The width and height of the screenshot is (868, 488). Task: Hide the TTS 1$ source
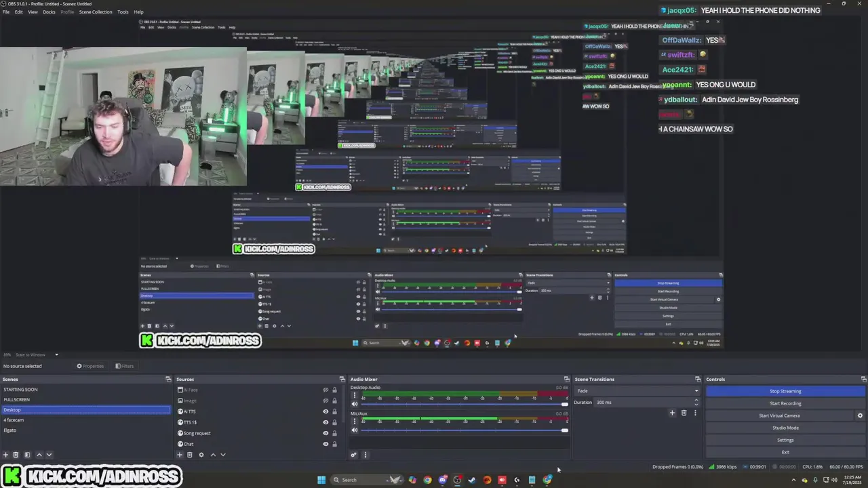pos(325,422)
